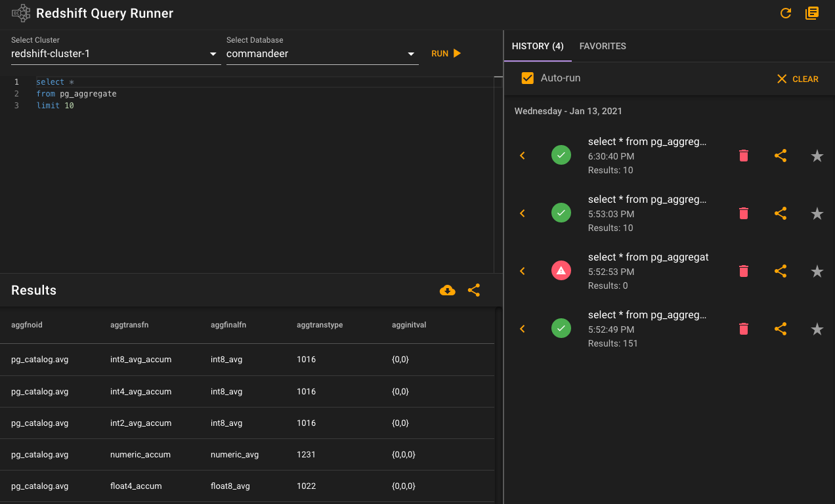Delete the 6:30:40 PM history entry

(x=744, y=156)
